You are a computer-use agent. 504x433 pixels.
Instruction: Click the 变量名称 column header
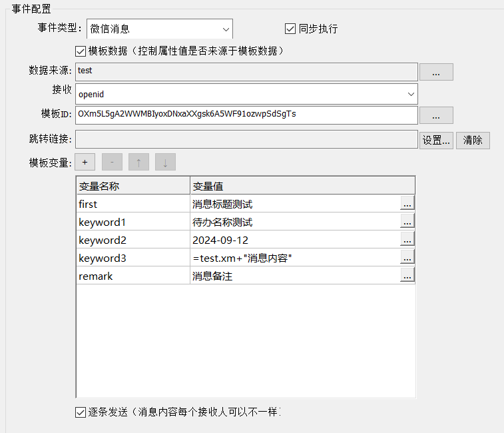[x=133, y=185]
